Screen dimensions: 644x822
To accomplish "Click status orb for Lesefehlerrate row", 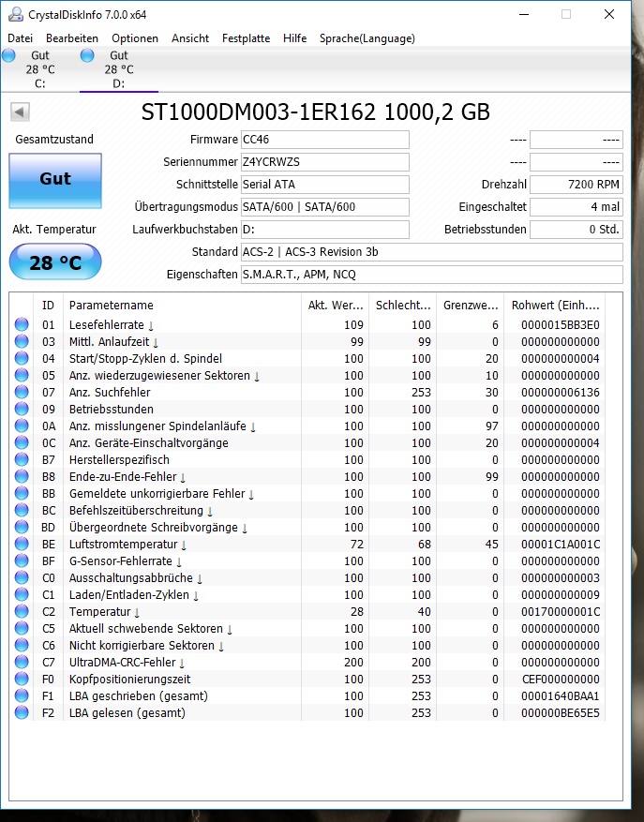I will [x=22, y=324].
